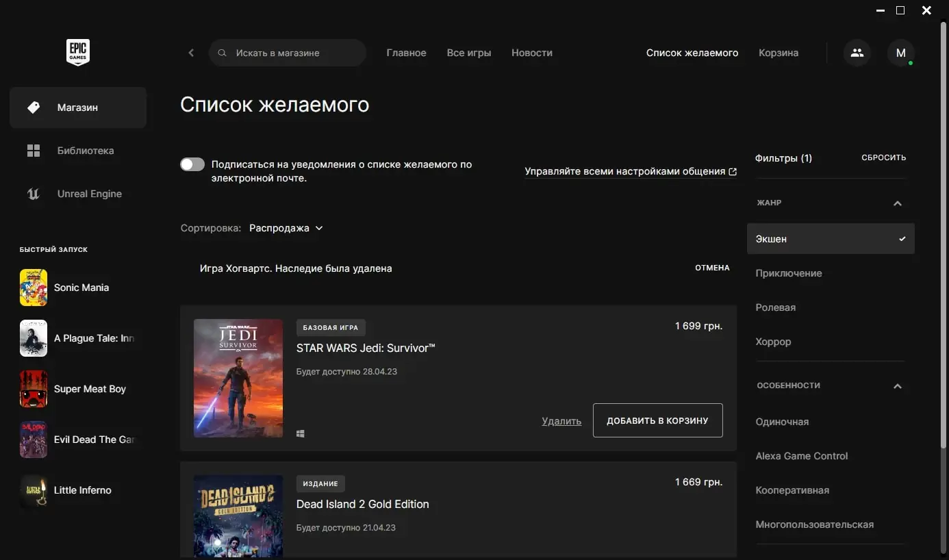Open the friends list icon
Screen dimensions: 949x560
pos(857,53)
